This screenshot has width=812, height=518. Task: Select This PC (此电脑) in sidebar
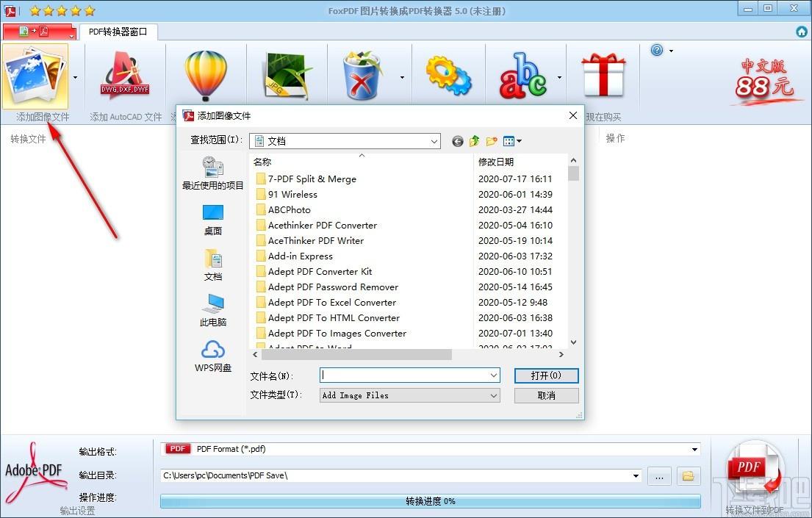pyautogui.click(x=213, y=310)
